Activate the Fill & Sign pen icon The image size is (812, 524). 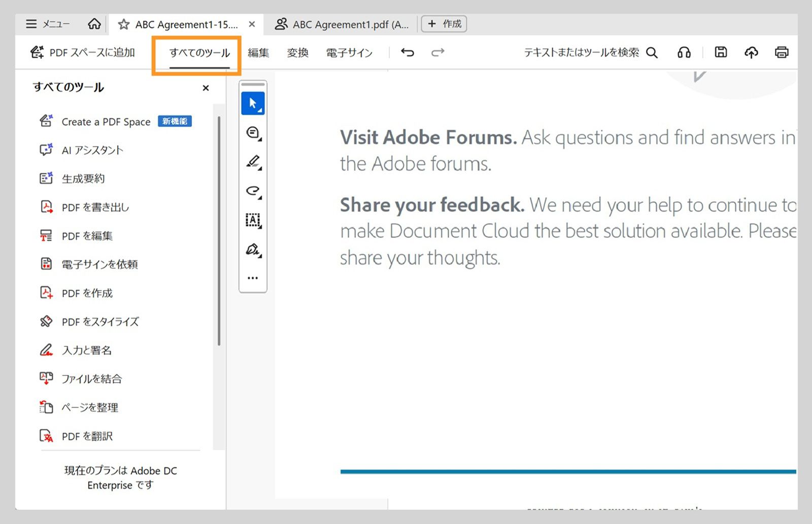coord(253,249)
